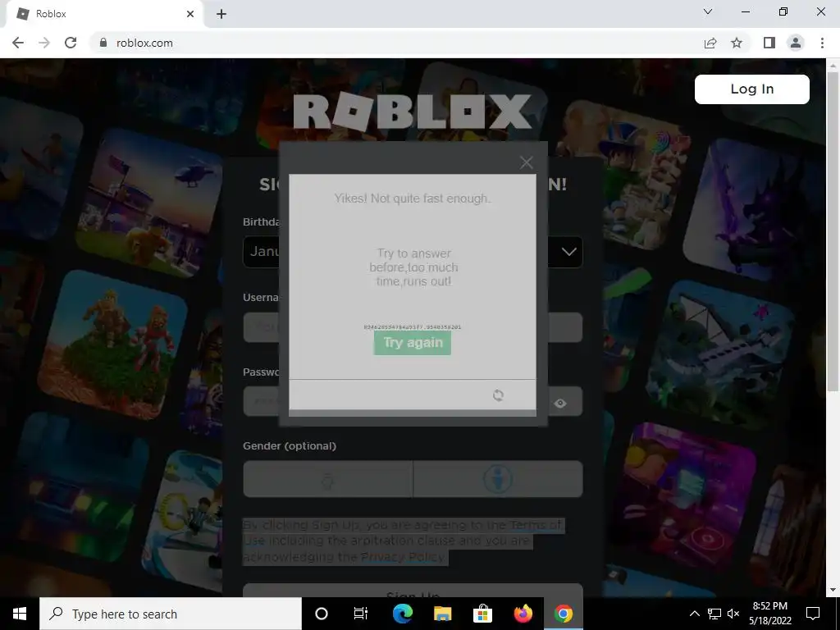
Task: Toggle the password visibility eye icon
Action: [560, 404]
